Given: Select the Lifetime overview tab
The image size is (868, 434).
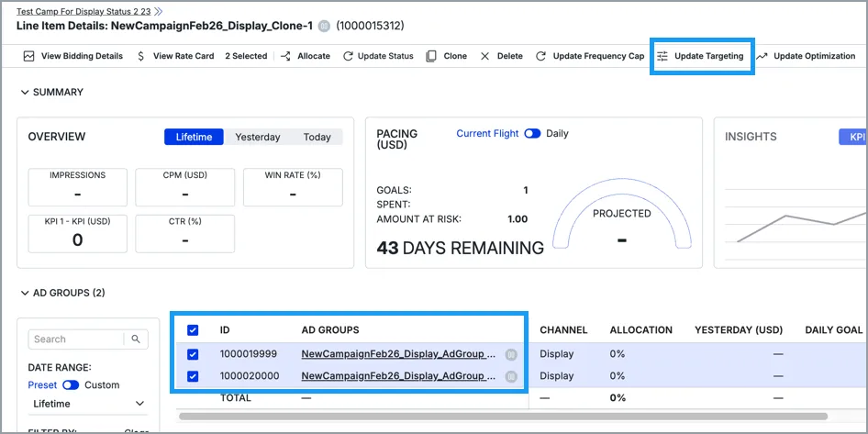Looking at the screenshot, I should pos(194,137).
